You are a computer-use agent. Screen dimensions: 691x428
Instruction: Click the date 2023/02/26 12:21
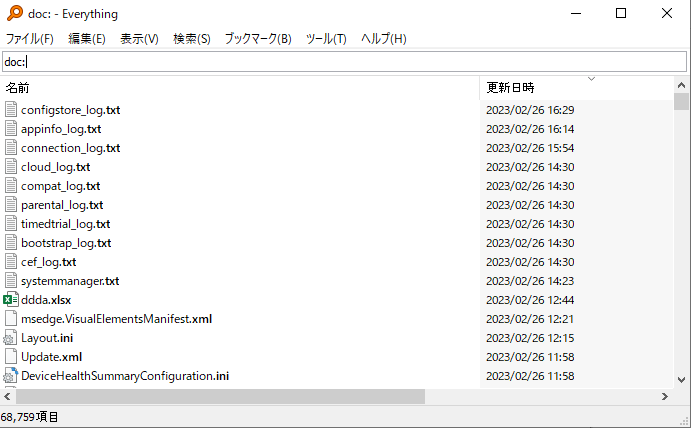tap(530, 319)
